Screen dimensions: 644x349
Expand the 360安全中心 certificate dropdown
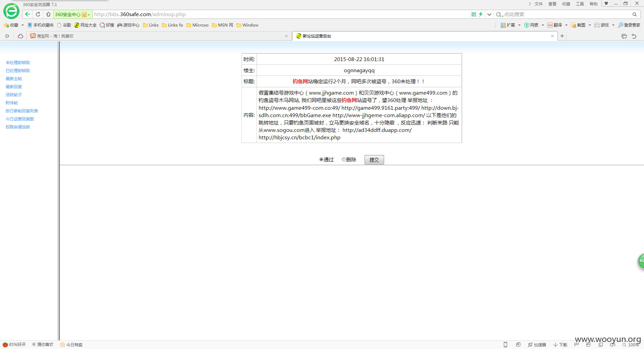click(89, 14)
